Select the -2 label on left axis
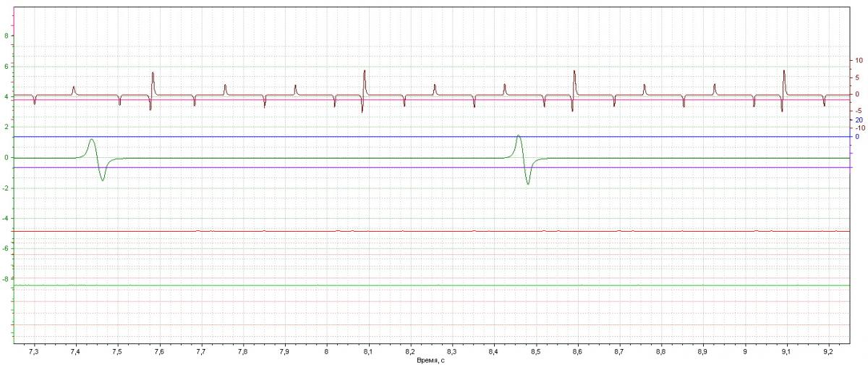868x365 pixels. click(4, 188)
